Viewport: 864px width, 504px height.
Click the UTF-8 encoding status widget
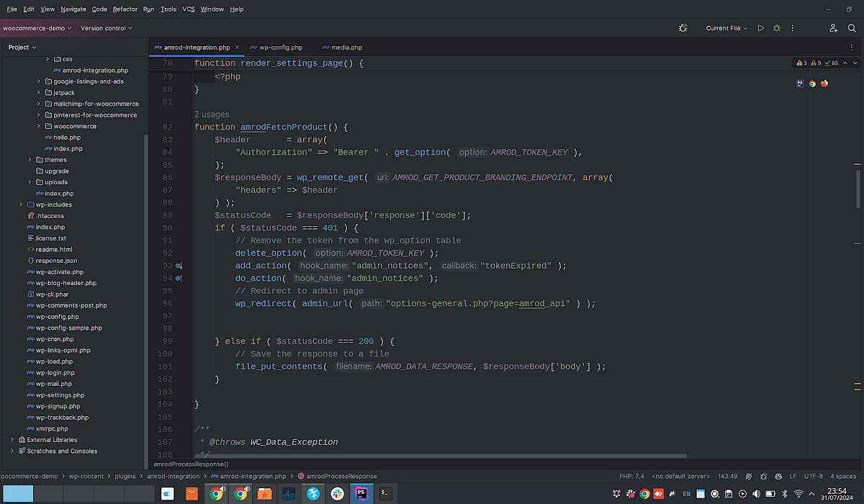(x=813, y=477)
